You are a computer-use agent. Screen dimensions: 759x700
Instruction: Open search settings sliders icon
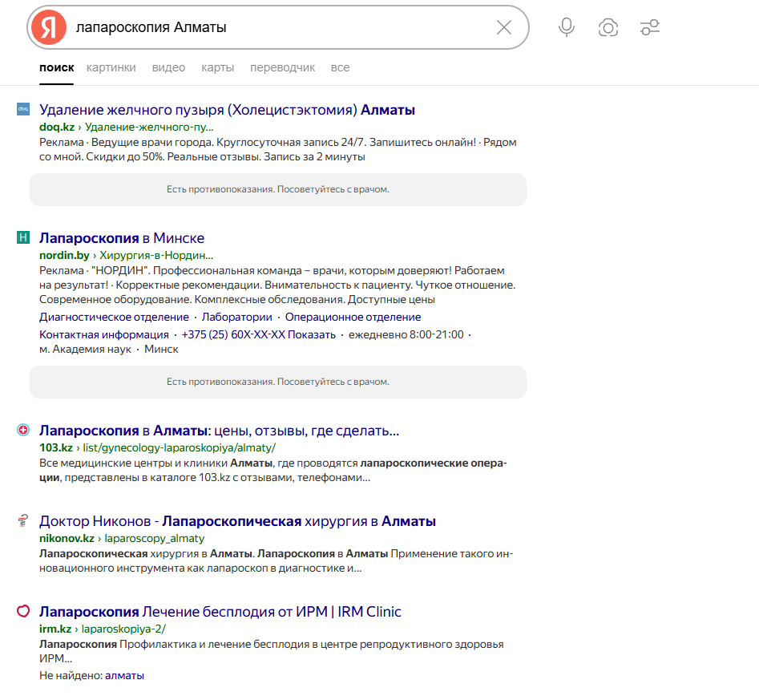click(x=650, y=27)
